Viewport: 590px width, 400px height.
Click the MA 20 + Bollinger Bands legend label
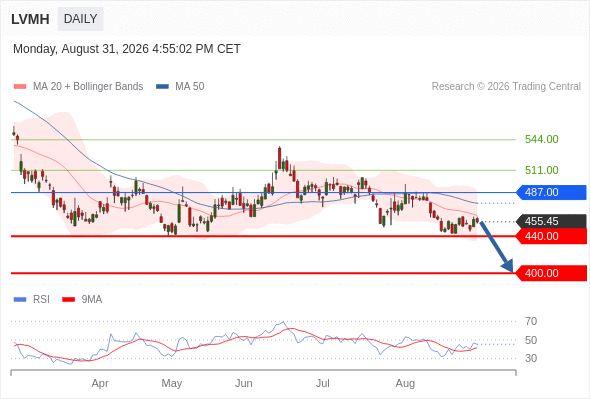coord(88,87)
